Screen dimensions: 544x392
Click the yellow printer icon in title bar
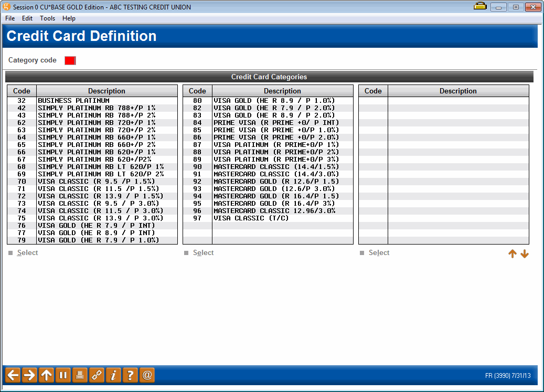pyautogui.click(x=479, y=6)
